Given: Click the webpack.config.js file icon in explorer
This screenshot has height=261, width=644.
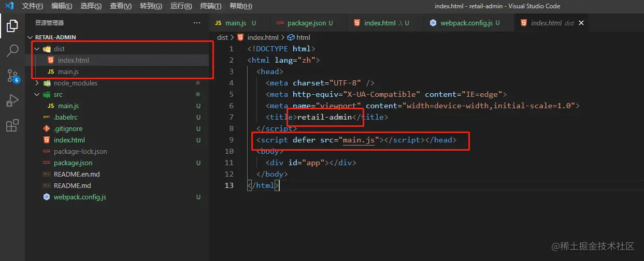Looking at the screenshot, I should click(47, 197).
